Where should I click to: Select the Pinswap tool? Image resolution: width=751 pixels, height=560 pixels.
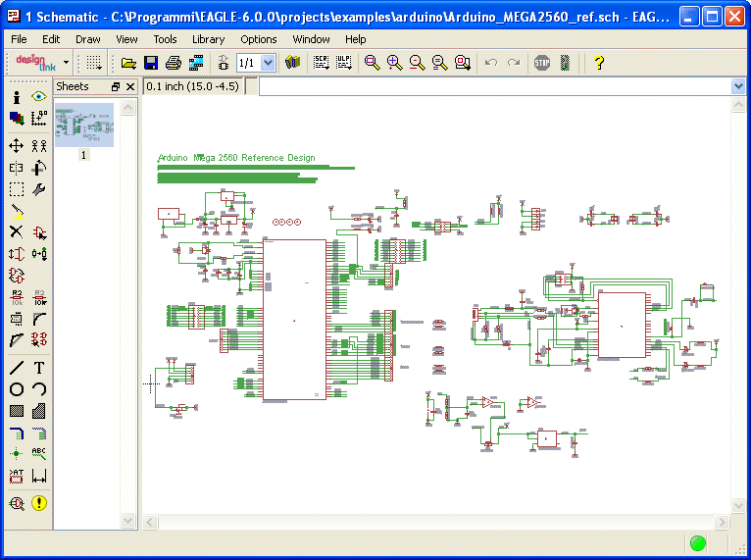tap(17, 254)
